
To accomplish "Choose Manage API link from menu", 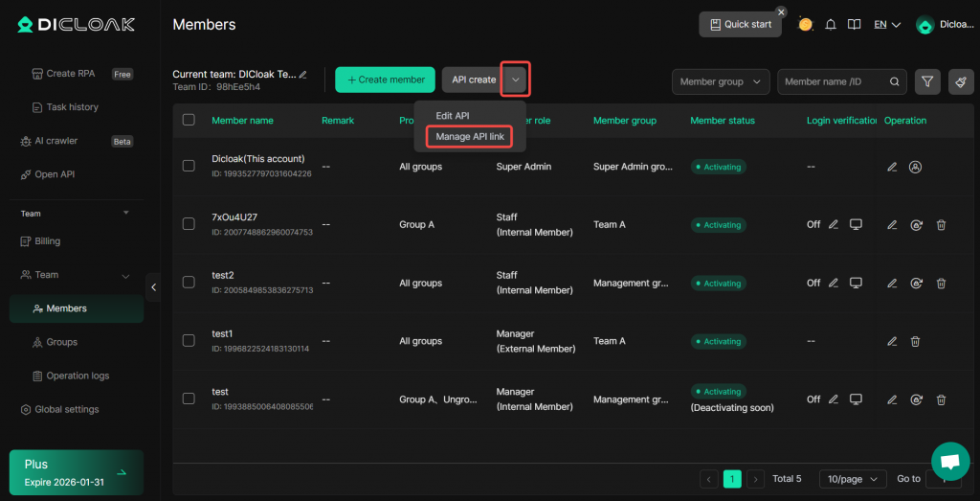I will pyautogui.click(x=469, y=137).
